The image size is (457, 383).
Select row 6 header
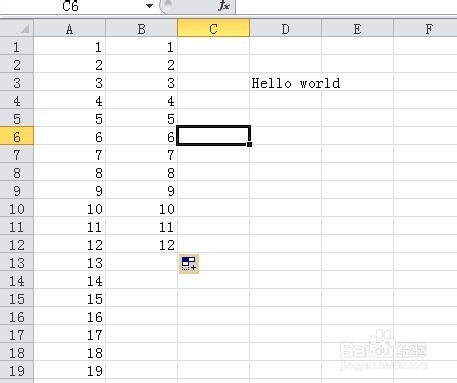pos(17,136)
